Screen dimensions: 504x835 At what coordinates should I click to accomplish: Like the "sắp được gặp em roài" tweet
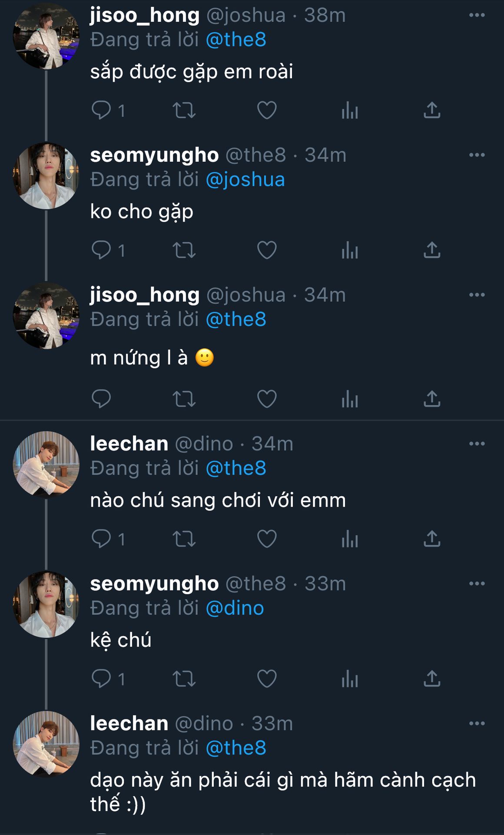click(267, 110)
